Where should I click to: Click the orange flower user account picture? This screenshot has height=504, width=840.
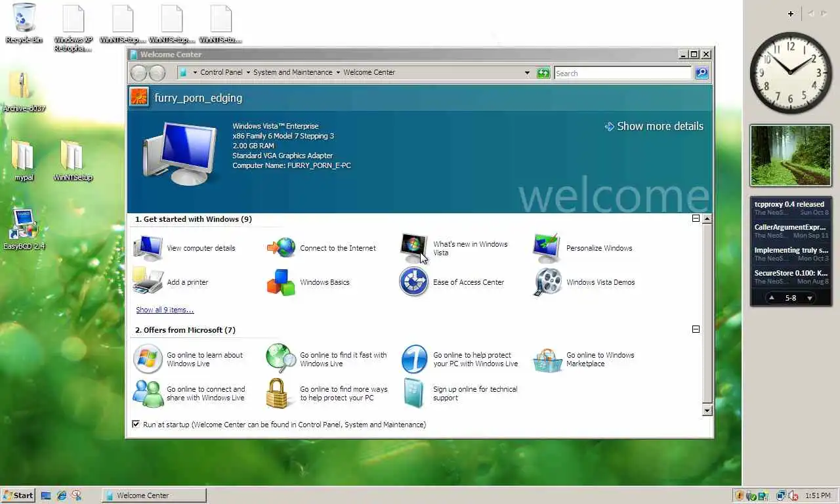[139, 97]
